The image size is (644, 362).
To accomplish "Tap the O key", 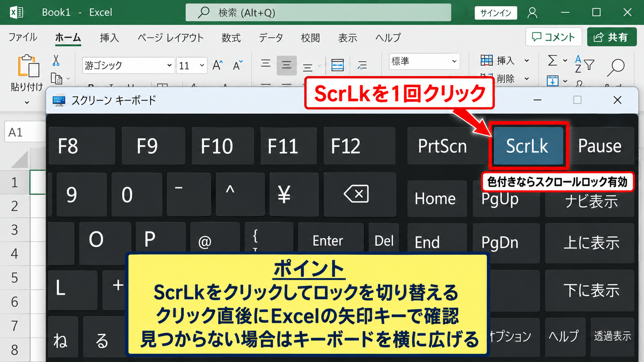I will (105, 243).
